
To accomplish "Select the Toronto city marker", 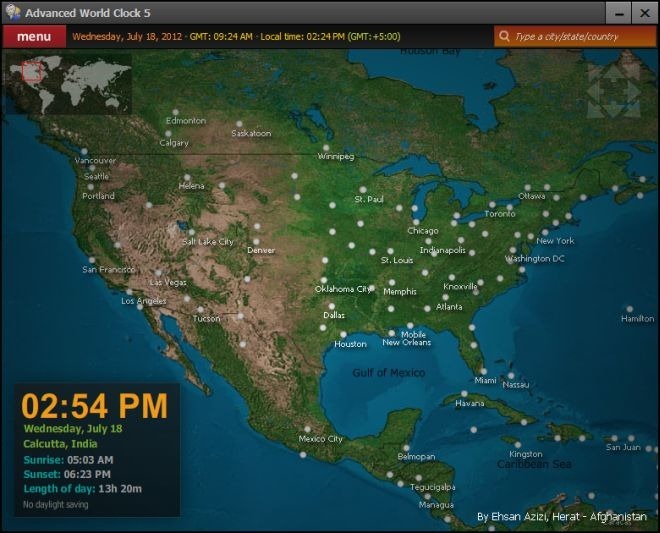I will [492, 205].
